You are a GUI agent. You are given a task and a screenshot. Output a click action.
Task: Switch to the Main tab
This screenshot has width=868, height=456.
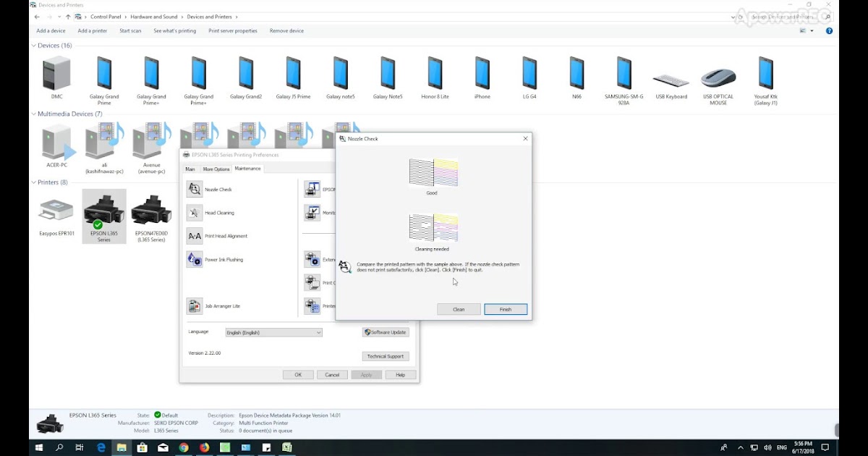point(190,169)
